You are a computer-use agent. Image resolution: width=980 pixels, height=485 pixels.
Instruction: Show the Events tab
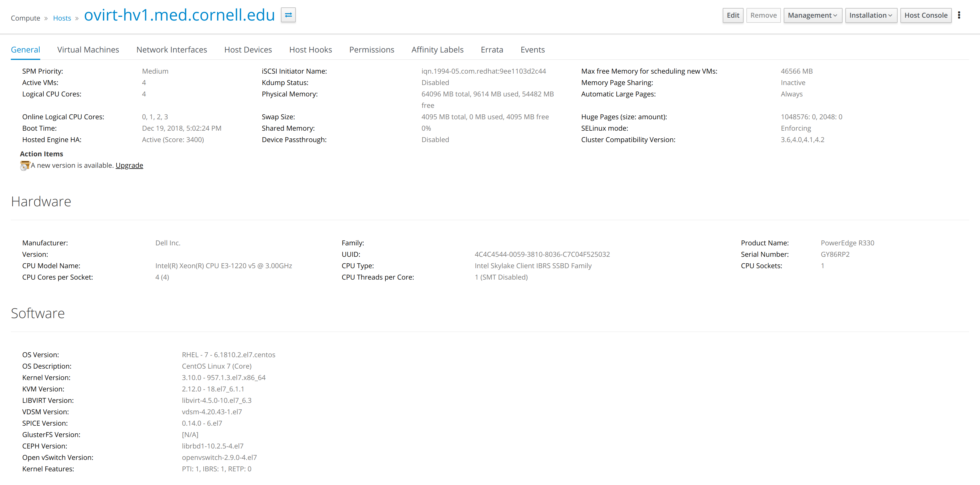(x=532, y=50)
